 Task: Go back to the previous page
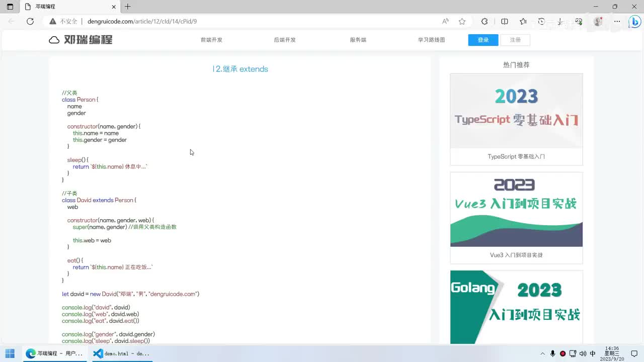[12, 21]
